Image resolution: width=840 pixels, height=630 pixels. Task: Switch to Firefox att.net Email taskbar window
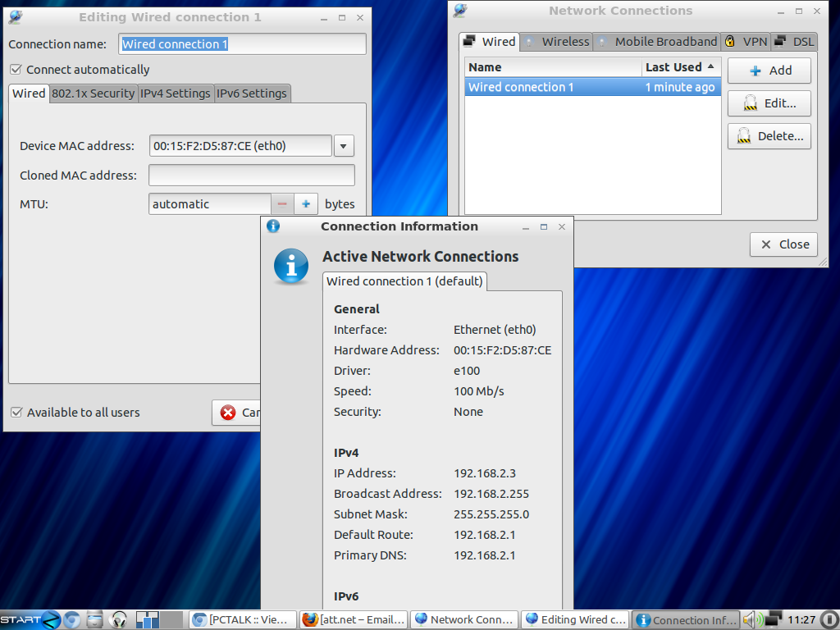coord(353,619)
